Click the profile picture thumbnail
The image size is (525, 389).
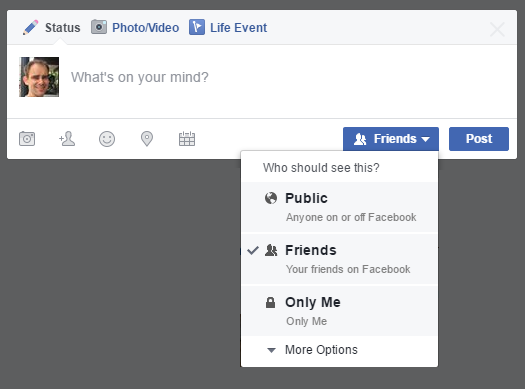tap(39, 77)
